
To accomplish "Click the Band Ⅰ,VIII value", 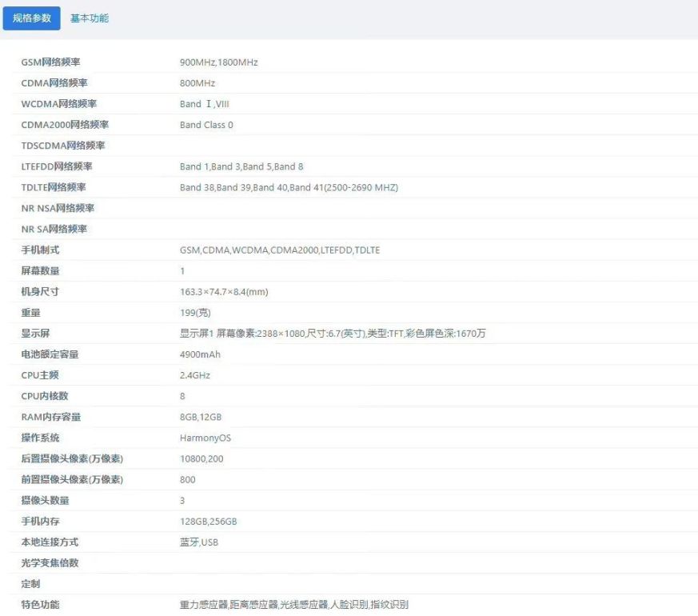I will click(x=205, y=104).
